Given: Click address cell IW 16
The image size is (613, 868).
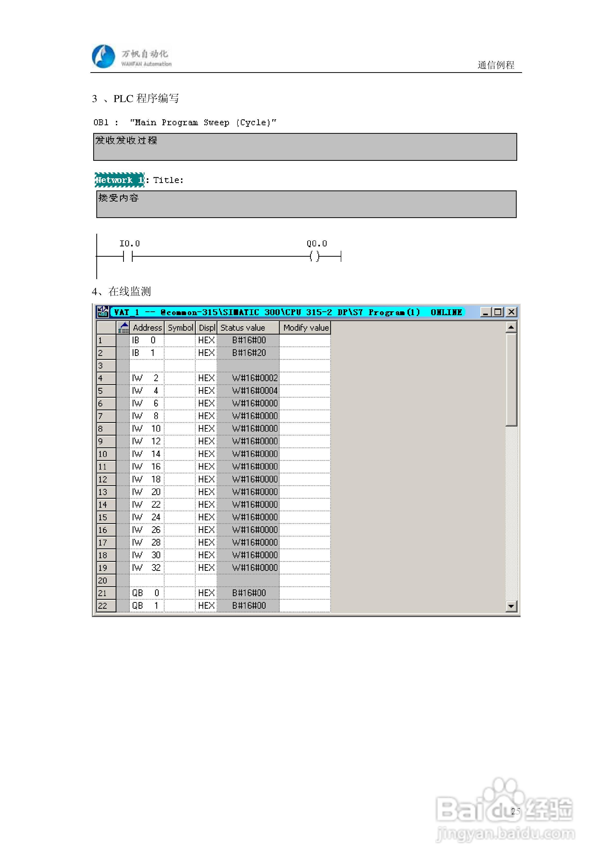Looking at the screenshot, I should click(147, 467).
